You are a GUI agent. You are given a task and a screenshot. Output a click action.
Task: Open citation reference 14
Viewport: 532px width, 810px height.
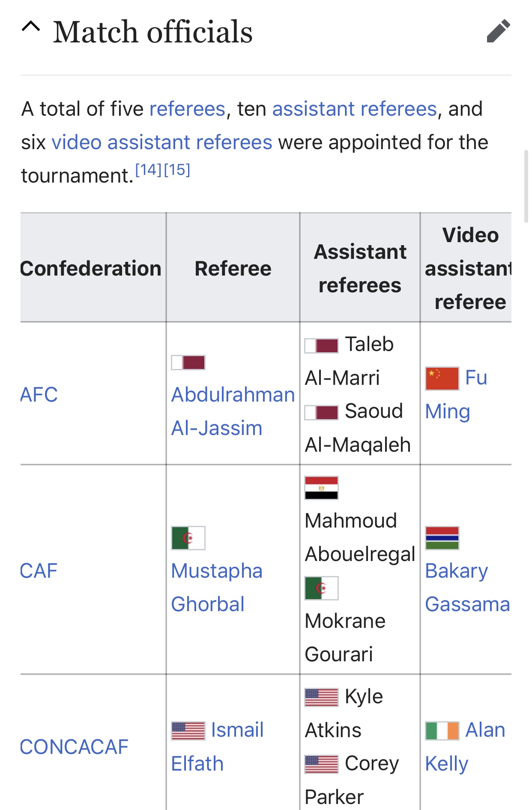(x=148, y=170)
